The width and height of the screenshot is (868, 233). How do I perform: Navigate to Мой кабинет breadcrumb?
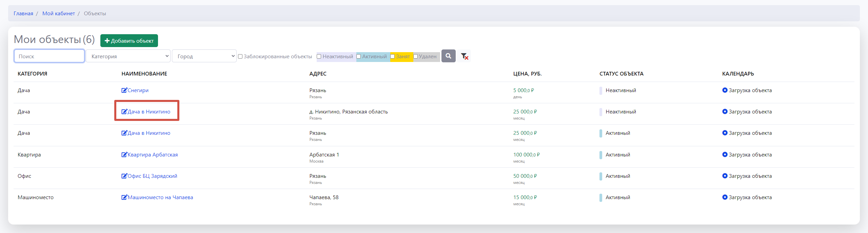(x=58, y=14)
